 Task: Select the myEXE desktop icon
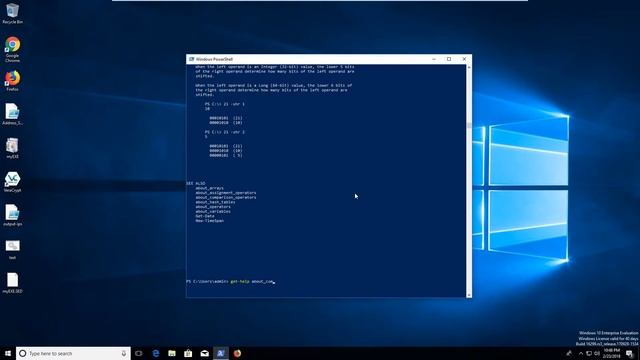12,148
